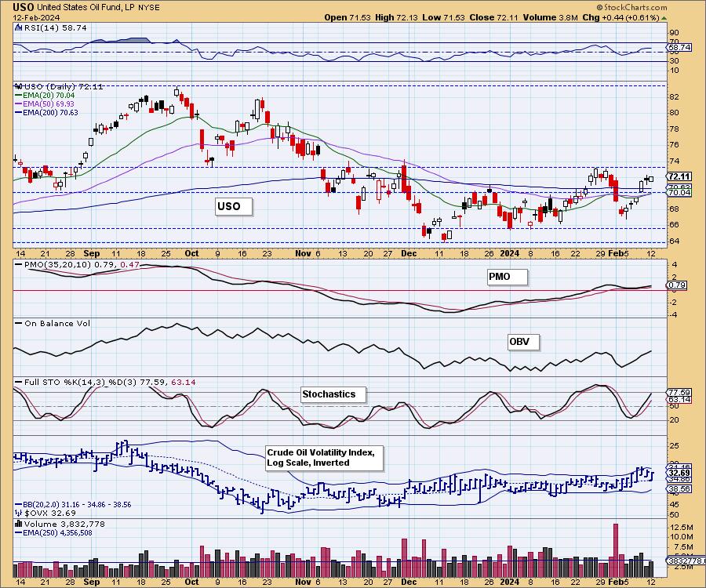The height and width of the screenshot is (588, 706).
Task: Click the High 72.13 header value
Action: (396, 17)
